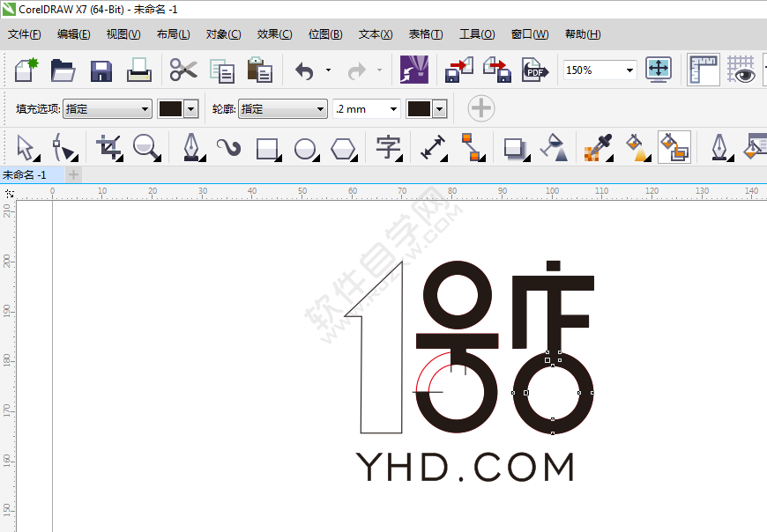Select the Connector tool
Viewport: 767px width, 532px height.
tap(472, 148)
